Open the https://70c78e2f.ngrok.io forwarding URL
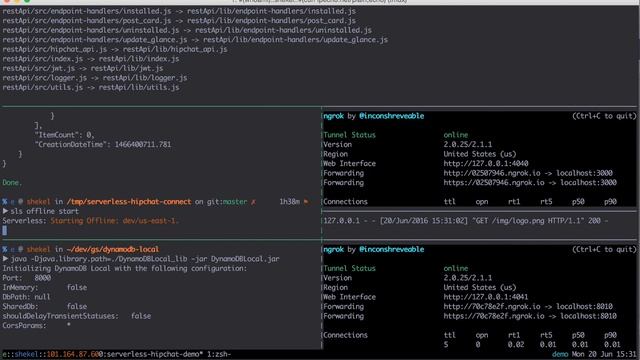The image size is (640, 360). click(494, 316)
